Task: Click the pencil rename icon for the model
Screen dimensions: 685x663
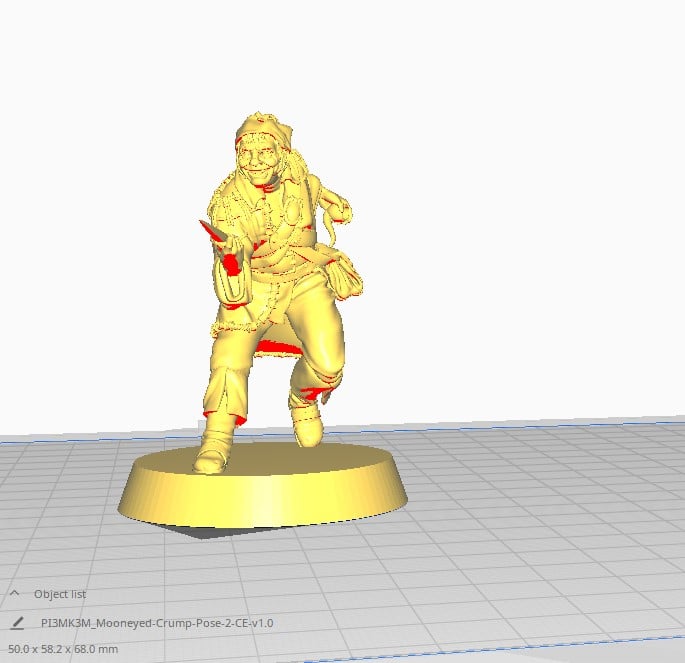Action: coord(17,623)
